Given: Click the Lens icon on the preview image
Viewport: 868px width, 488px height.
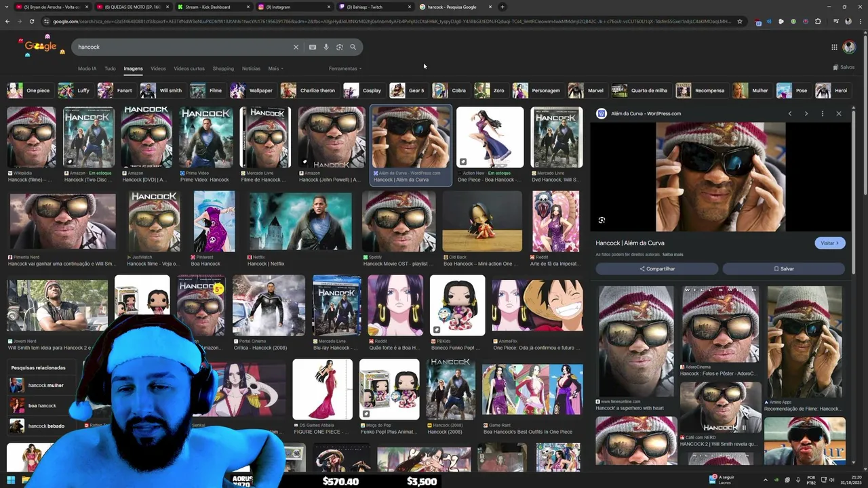Looking at the screenshot, I should [x=601, y=220].
